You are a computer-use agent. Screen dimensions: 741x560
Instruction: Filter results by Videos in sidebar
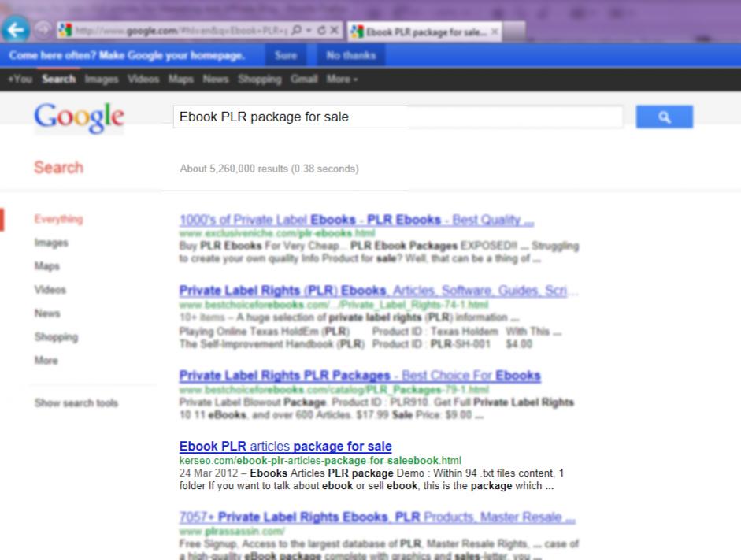pos(50,290)
